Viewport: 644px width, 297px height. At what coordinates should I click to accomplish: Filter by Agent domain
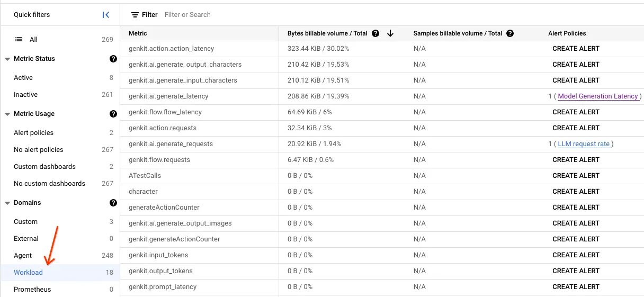click(x=23, y=256)
